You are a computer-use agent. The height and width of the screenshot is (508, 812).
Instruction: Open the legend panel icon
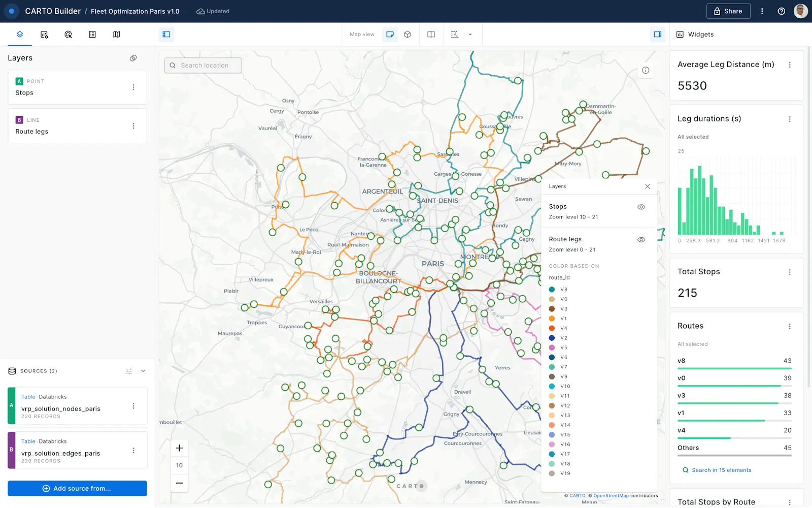tap(92, 35)
